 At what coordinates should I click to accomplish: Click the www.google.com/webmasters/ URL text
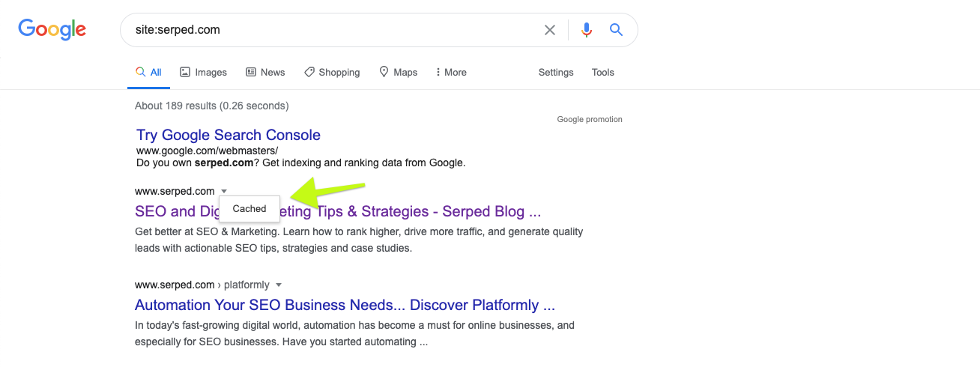[207, 151]
